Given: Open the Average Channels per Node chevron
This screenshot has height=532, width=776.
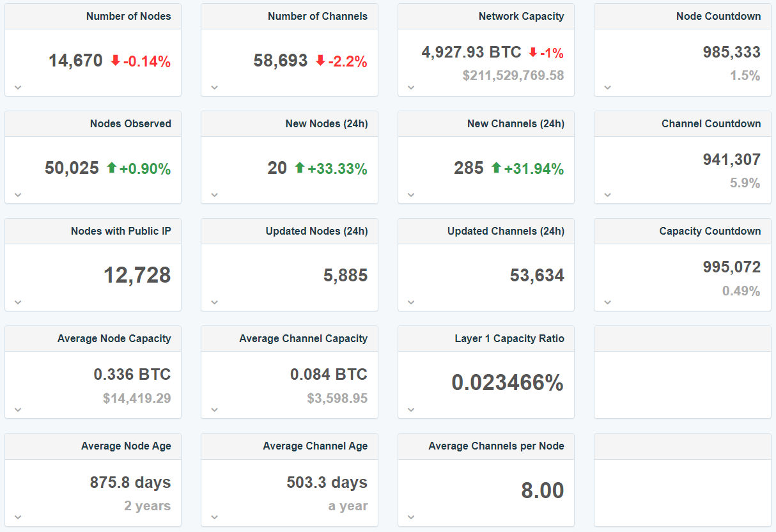Looking at the screenshot, I should 411,517.
